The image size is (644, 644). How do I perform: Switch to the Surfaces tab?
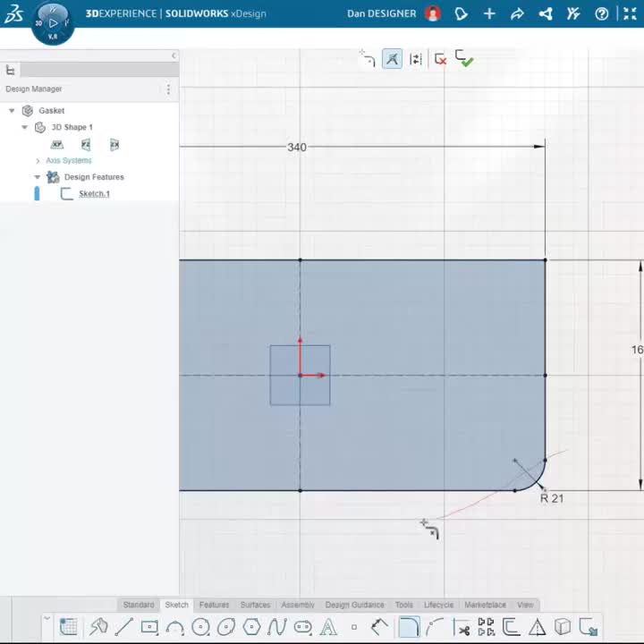(255, 605)
